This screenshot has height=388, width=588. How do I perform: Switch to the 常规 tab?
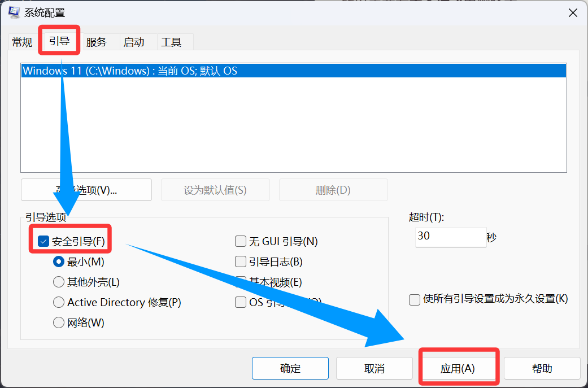coord(23,42)
